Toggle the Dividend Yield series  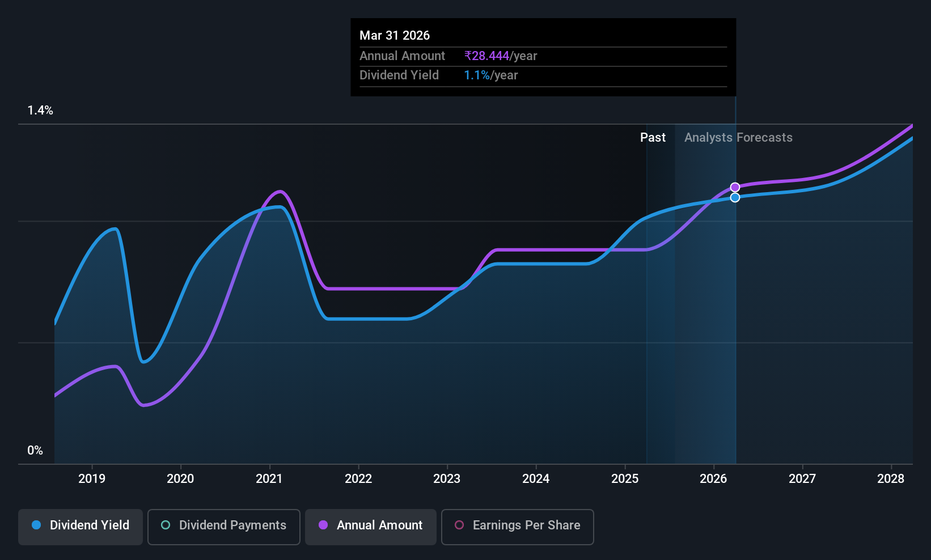pyautogui.click(x=81, y=527)
